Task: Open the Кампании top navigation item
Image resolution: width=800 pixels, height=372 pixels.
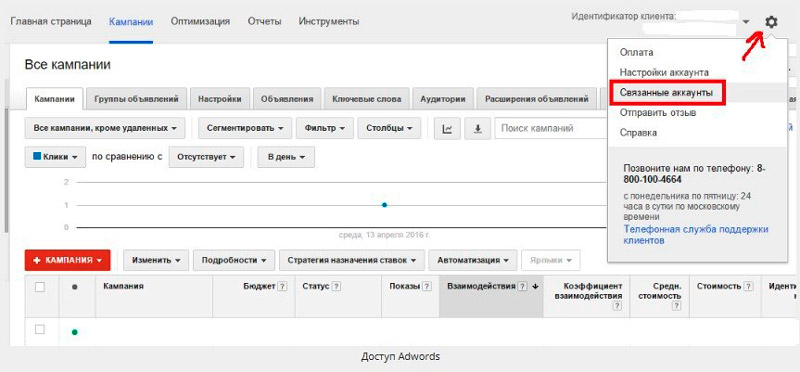Action: coord(131,21)
